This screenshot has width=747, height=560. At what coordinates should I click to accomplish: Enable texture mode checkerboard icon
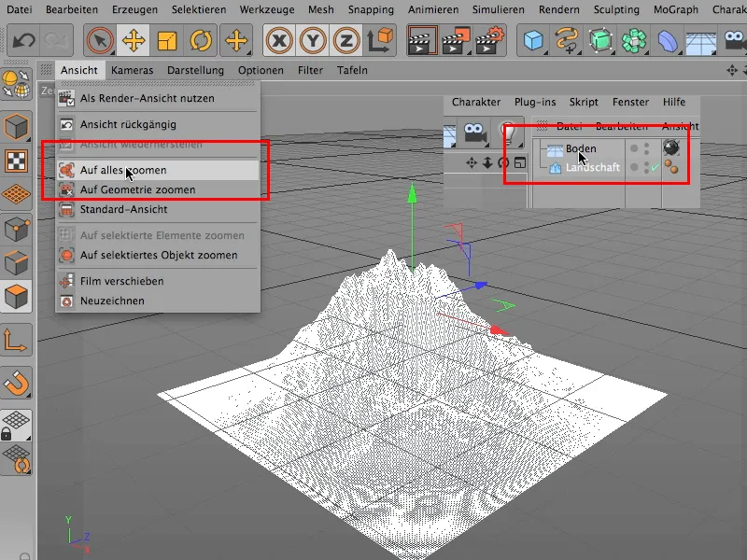pos(17,161)
